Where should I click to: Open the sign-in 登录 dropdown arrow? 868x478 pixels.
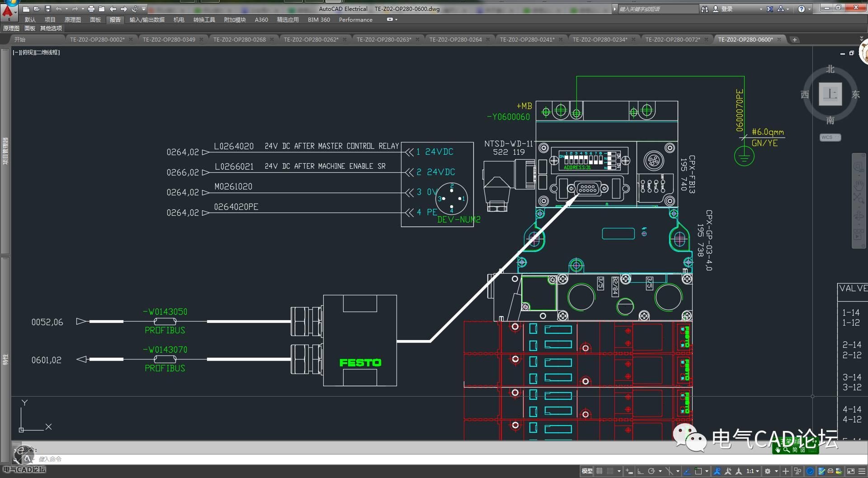[x=761, y=9]
